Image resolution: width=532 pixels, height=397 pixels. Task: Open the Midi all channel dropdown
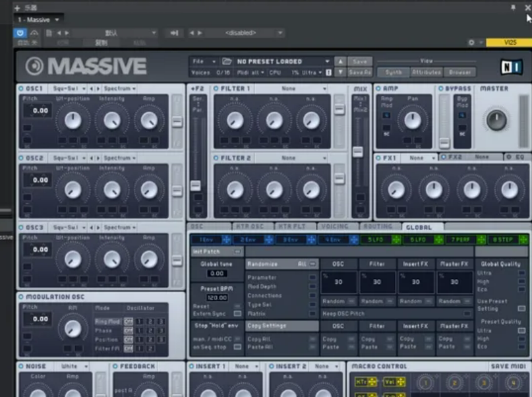[x=251, y=73]
